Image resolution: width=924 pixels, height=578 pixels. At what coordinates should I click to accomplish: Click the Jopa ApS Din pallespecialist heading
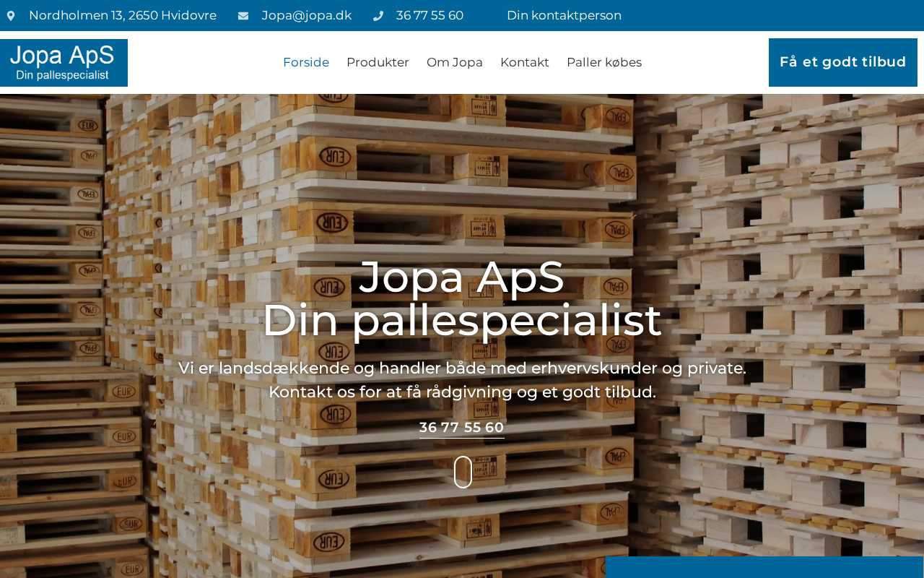click(462, 298)
